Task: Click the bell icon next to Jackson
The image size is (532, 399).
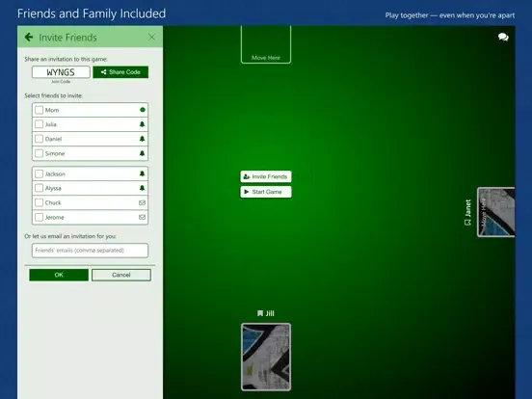Action: pos(143,173)
